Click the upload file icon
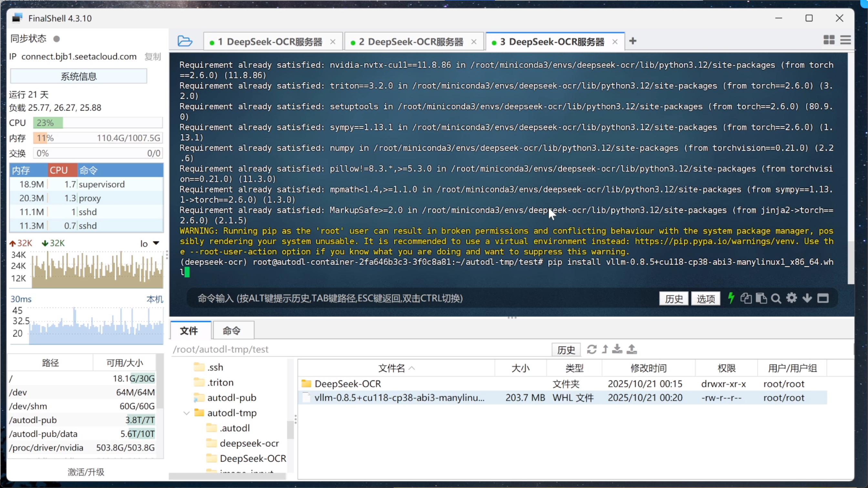868x488 pixels. click(632, 349)
